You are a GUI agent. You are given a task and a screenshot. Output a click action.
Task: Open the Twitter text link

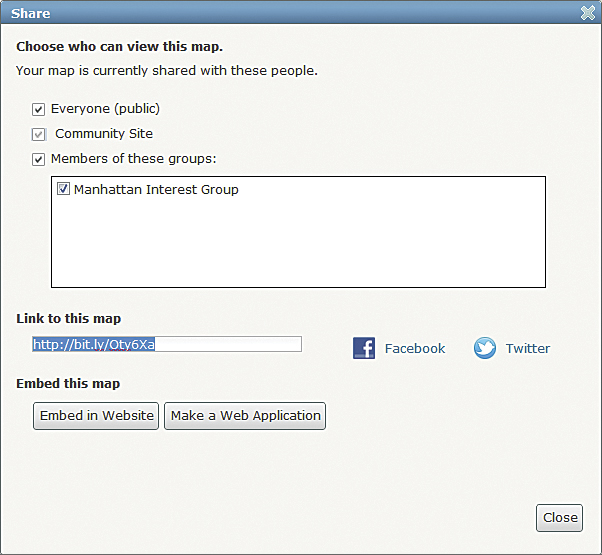pyautogui.click(x=528, y=348)
